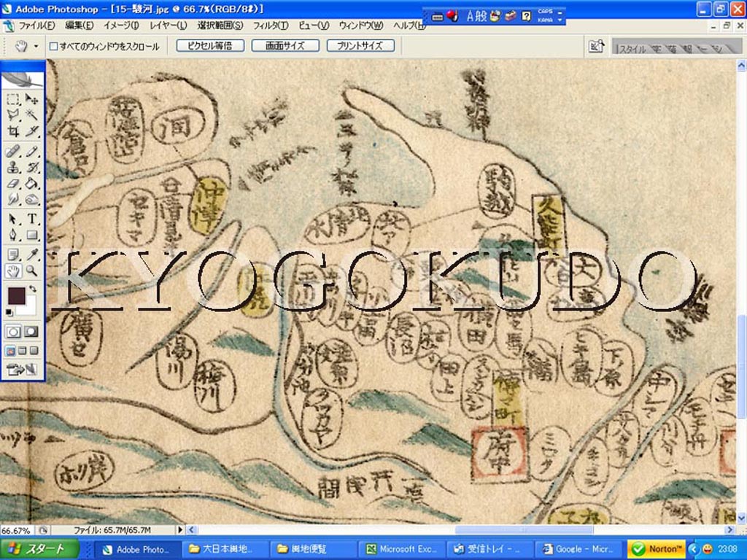The height and width of the screenshot is (560, 747).
Task: Select the Notes tool
Action: (13, 254)
